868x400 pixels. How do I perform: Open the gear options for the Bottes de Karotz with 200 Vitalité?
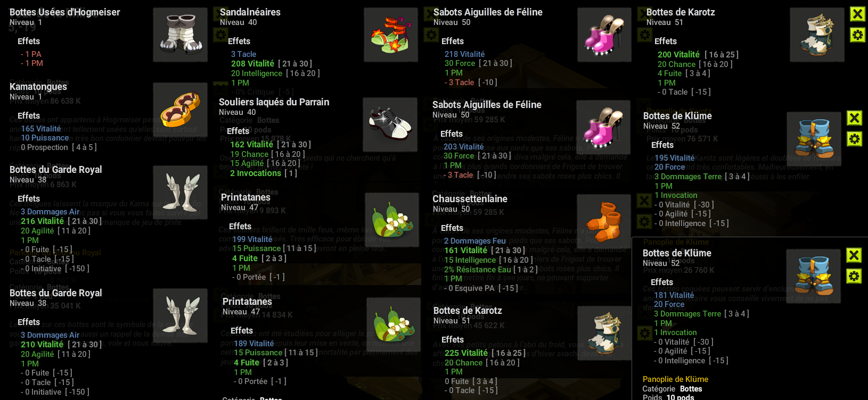[x=857, y=35]
